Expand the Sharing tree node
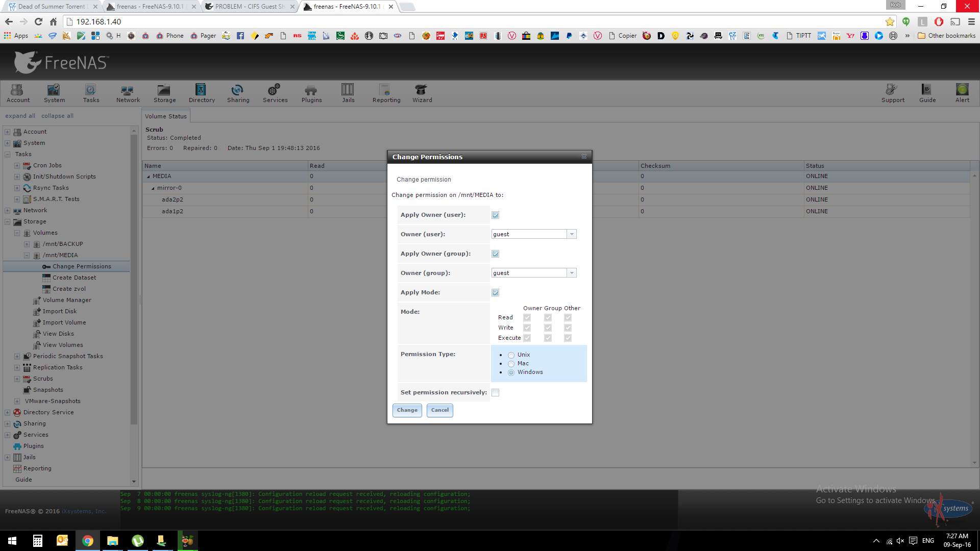The image size is (980, 551). tap(8, 423)
